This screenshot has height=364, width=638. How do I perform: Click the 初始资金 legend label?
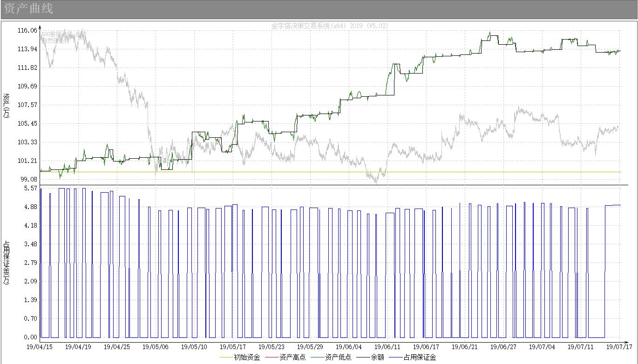tap(247, 357)
